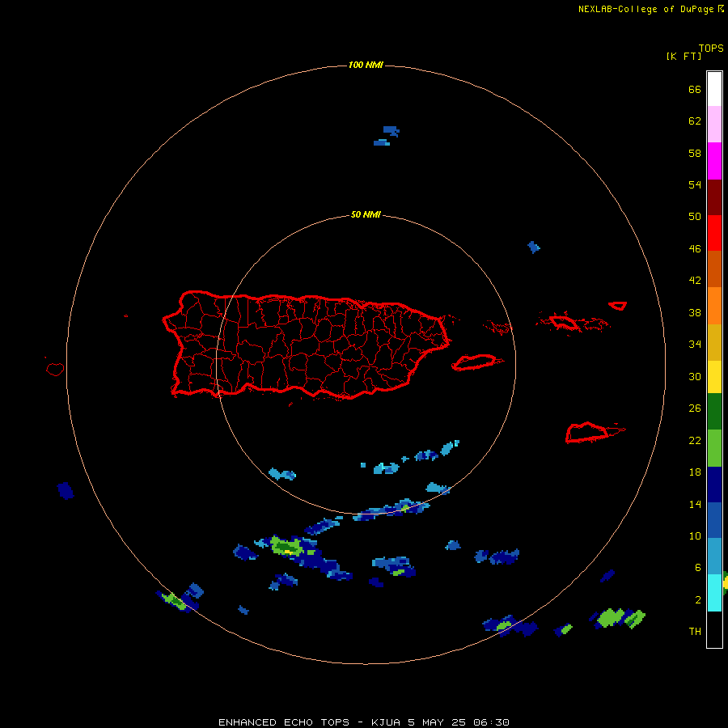Viewport: 728px width, 728px height.
Task: Click the legend value "10"
Action: point(695,536)
